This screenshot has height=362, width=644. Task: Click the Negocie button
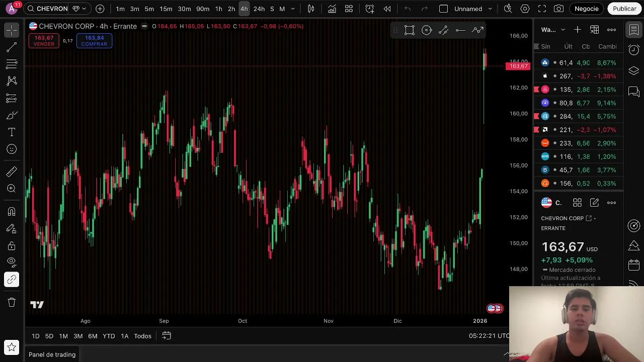[x=587, y=9]
